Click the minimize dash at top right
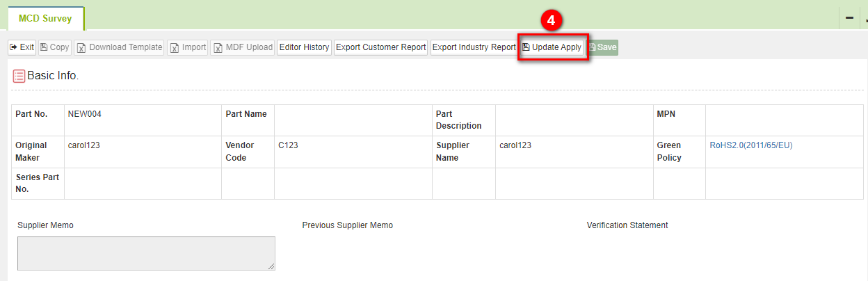 pyautogui.click(x=849, y=18)
